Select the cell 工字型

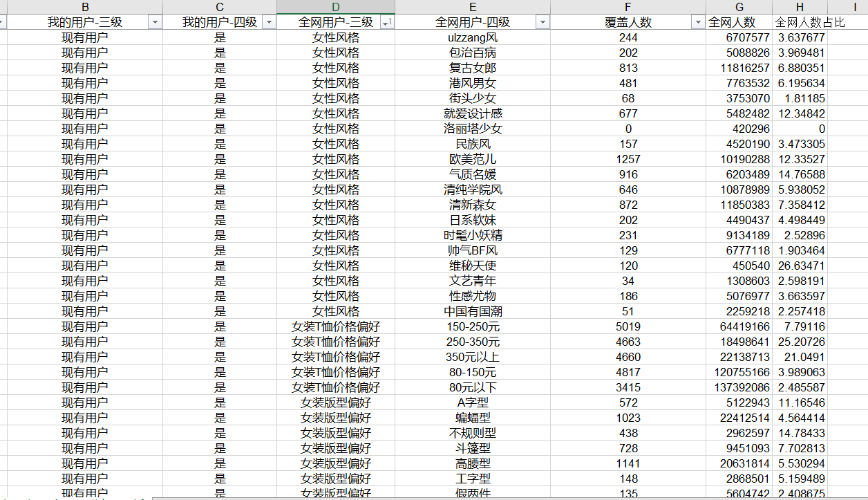[x=473, y=479]
